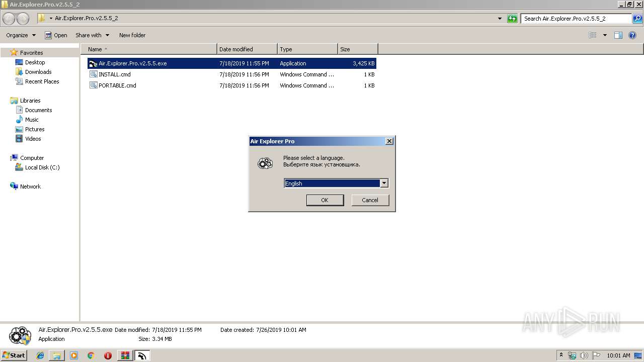Open Videos library
This screenshot has width=644, height=362.
click(x=33, y=139)
